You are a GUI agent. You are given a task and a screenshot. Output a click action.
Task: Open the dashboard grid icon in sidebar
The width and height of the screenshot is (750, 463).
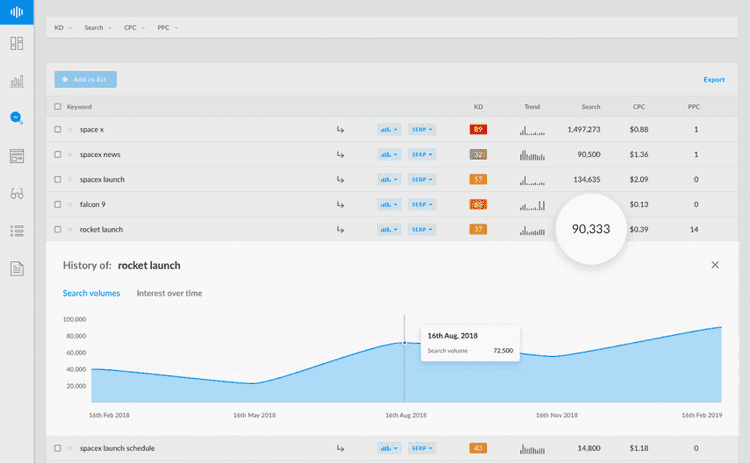click(x=16, y=44)
